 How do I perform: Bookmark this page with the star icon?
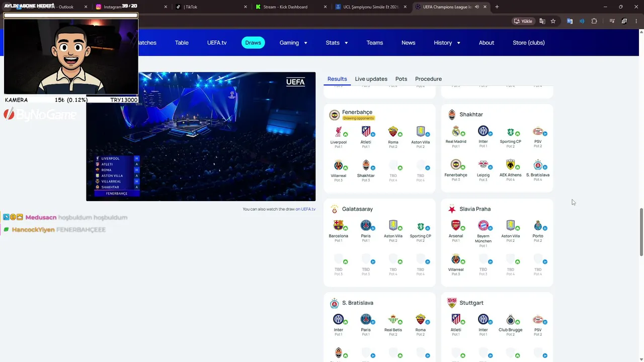(553, 21)
